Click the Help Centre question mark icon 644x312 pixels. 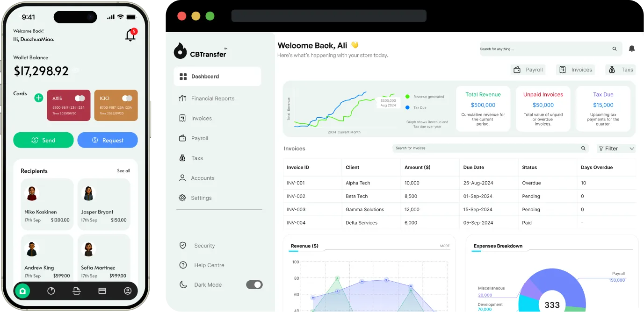point(183,265)
